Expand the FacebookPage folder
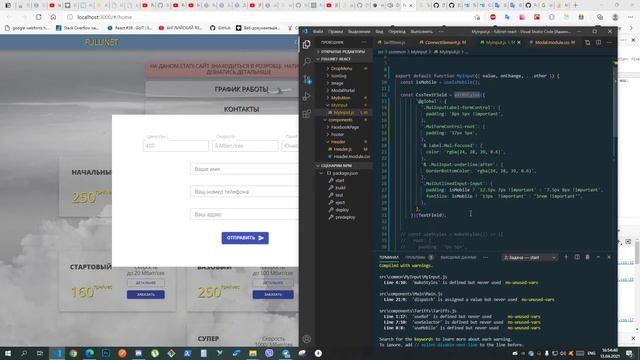This screenshot has height=360, width=640. [x=345, y=127]
